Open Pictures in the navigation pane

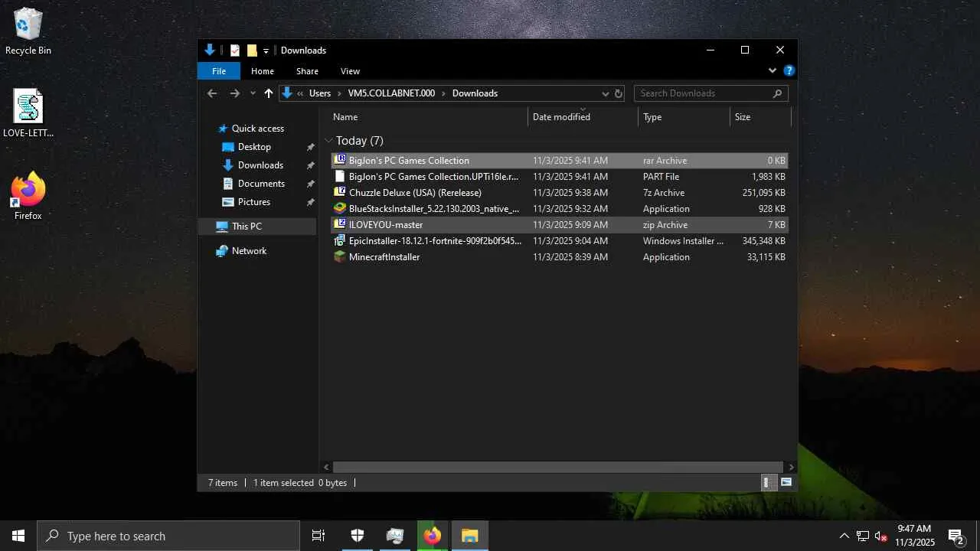[x=254, y=202]
